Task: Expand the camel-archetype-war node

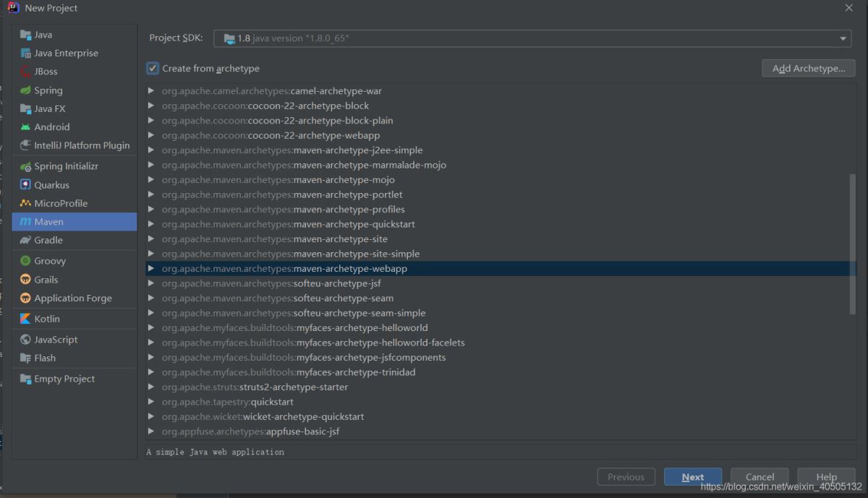Action: tap(151, 91)
